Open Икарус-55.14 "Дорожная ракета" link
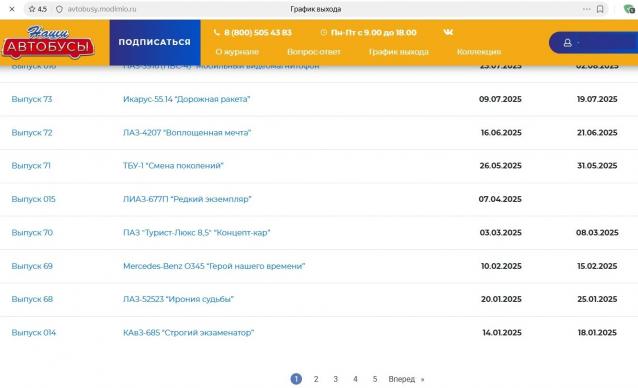 (x=186, y=99)
